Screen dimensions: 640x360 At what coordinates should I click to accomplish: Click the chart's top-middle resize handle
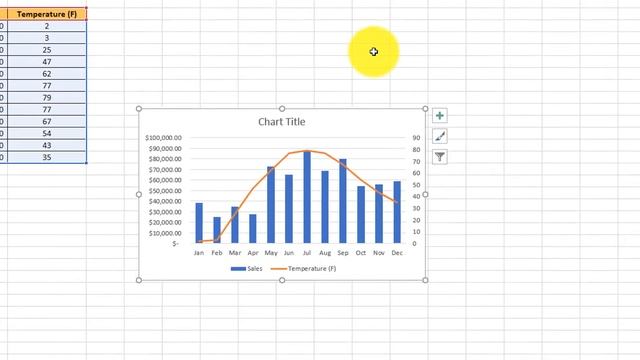coord(282,109)
